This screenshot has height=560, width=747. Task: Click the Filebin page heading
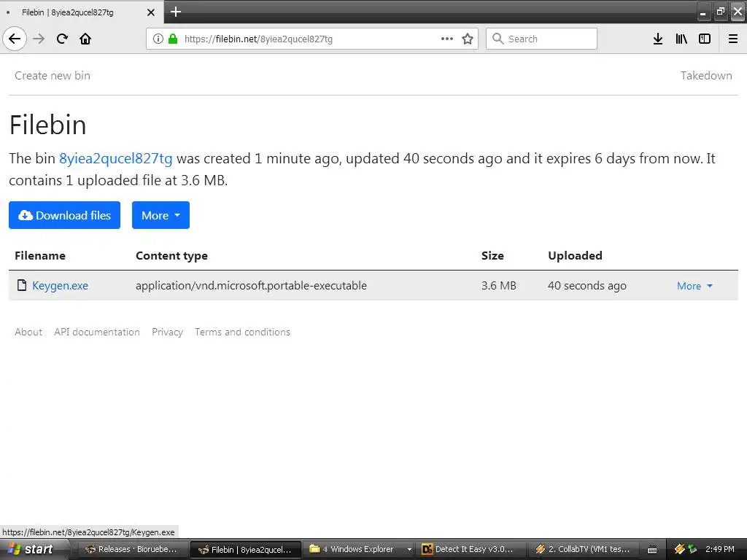coord(47,125)
